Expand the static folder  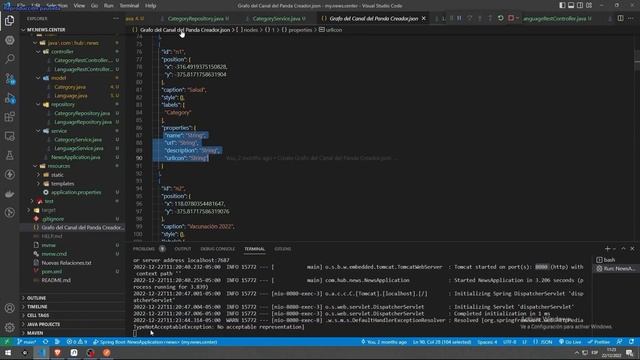(57, 175)
